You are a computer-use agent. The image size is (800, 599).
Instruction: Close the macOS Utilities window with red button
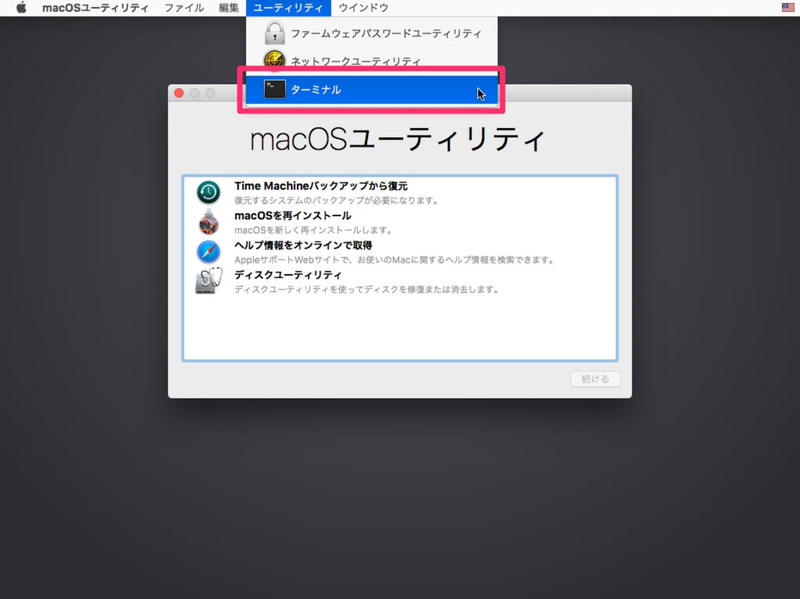pos(179,93)
